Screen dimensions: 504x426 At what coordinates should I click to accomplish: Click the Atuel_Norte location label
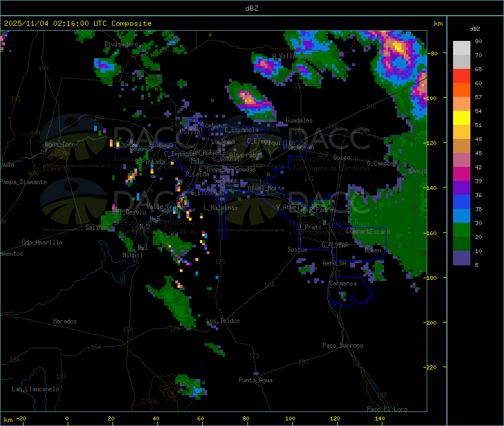point(266,188)
